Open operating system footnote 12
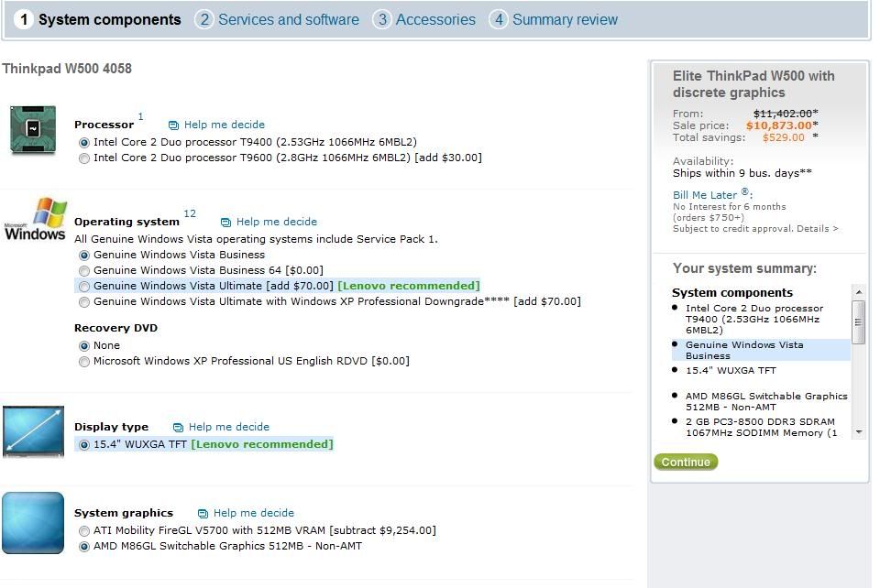The width and height of the screenshot is (880, 588). tap(190, 213)
